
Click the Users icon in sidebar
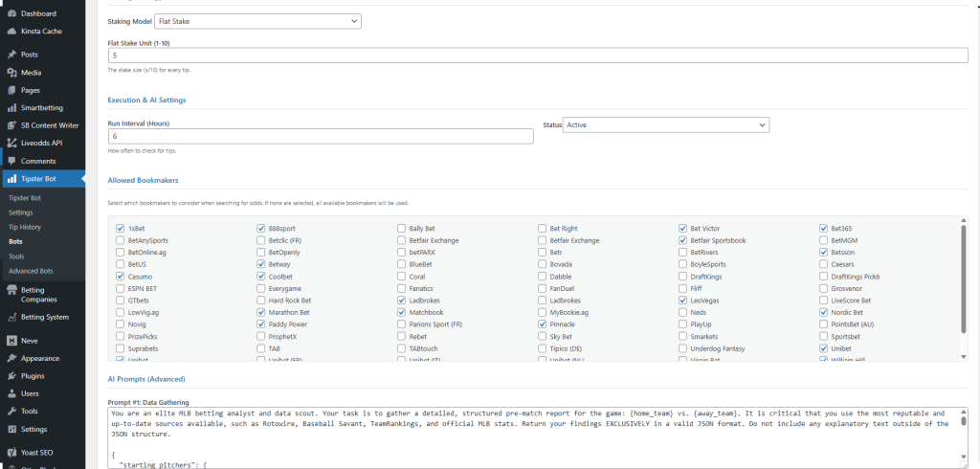coord(11,393)
